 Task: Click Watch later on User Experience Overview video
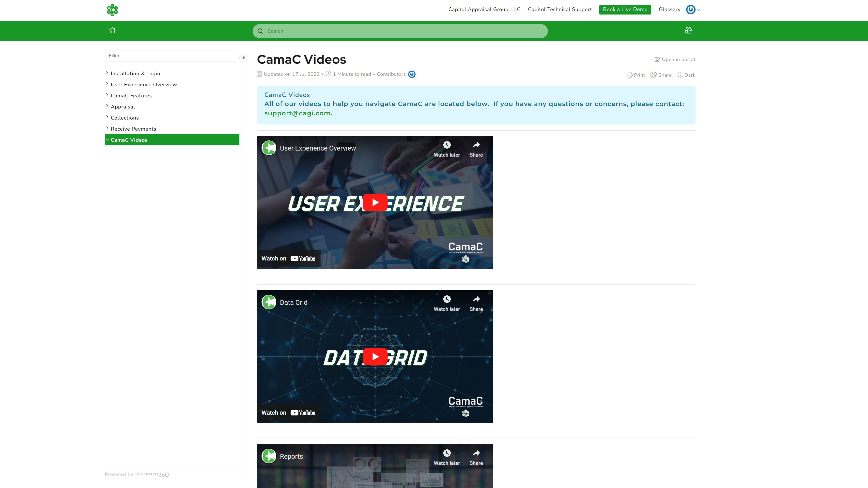click(447, 149)
